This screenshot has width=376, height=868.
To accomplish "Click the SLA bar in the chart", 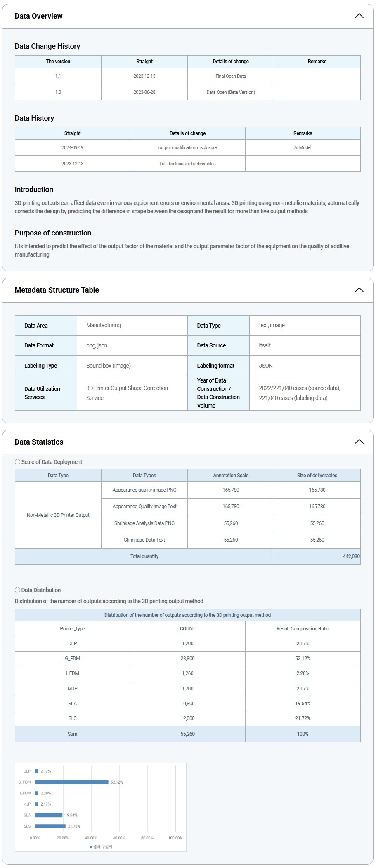I will [x=49, y=815].
